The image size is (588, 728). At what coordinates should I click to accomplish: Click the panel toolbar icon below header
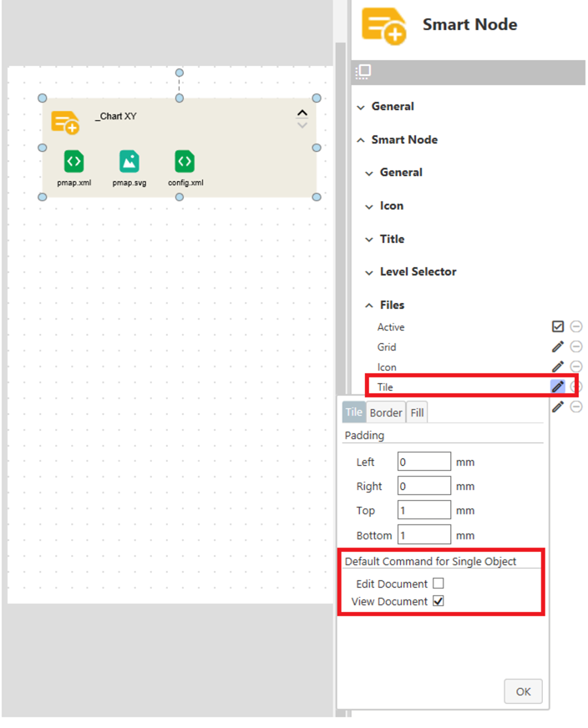pyautogui.click(x=363, y=72)
